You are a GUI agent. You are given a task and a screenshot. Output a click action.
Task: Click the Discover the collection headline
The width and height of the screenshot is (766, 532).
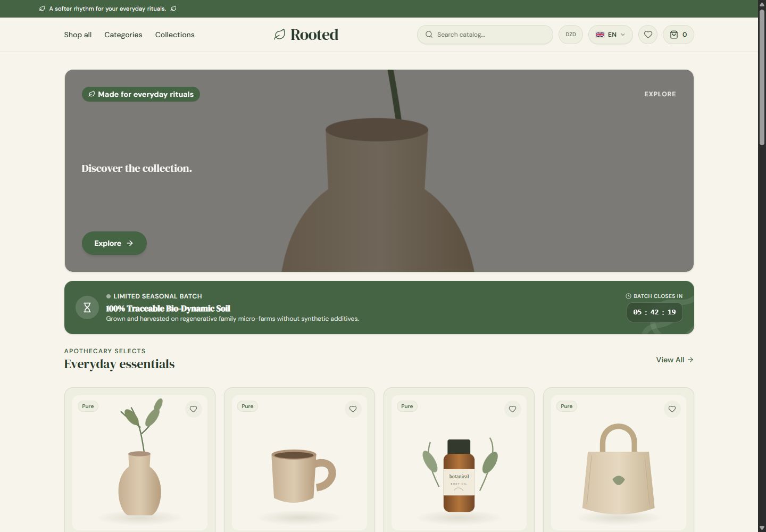[x=137, y=168]
